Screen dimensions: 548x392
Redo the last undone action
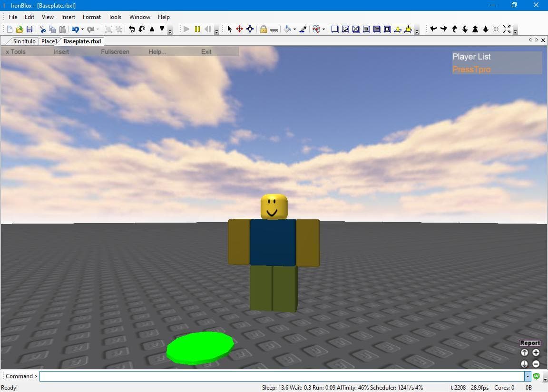[90, 29]
